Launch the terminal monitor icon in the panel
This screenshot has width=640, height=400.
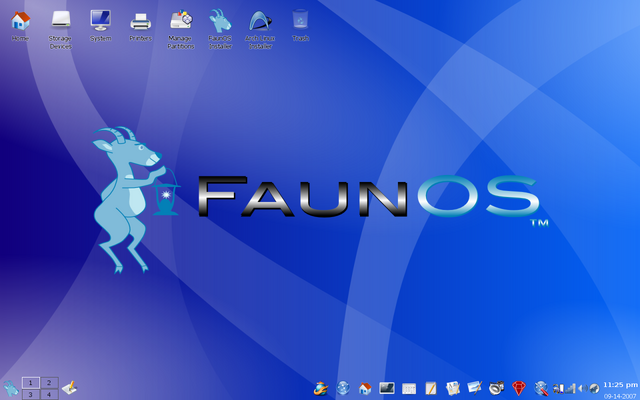[387, 388]
